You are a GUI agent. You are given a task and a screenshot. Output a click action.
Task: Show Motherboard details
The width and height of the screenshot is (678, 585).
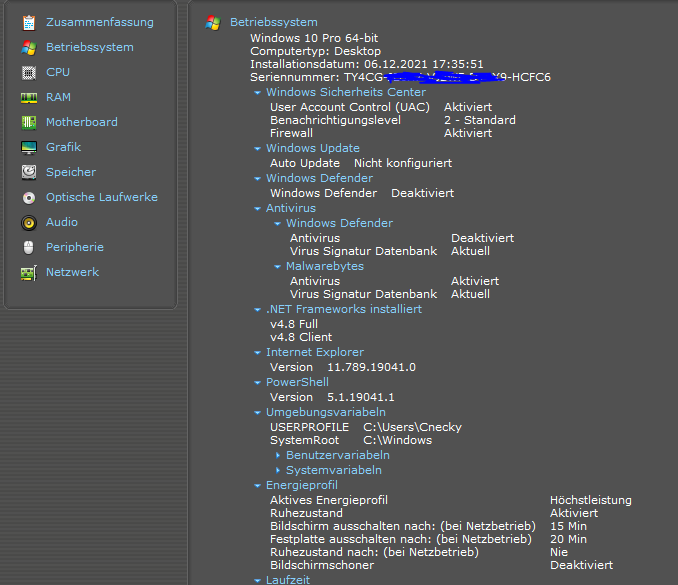click(82, 122)
